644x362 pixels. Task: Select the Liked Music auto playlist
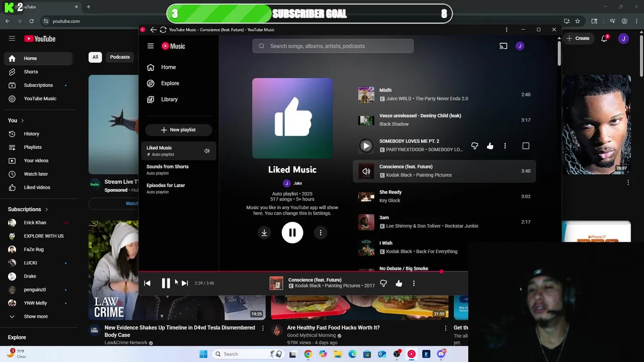pos(178,151)
